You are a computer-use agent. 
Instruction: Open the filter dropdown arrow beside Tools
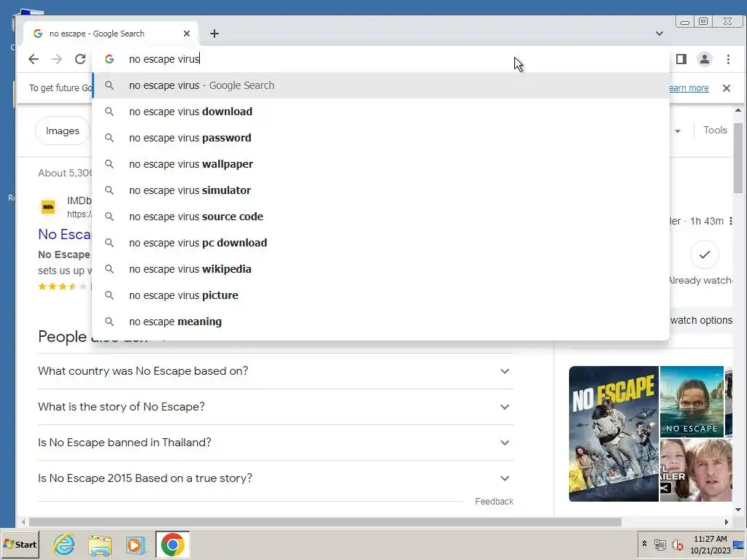678,131
